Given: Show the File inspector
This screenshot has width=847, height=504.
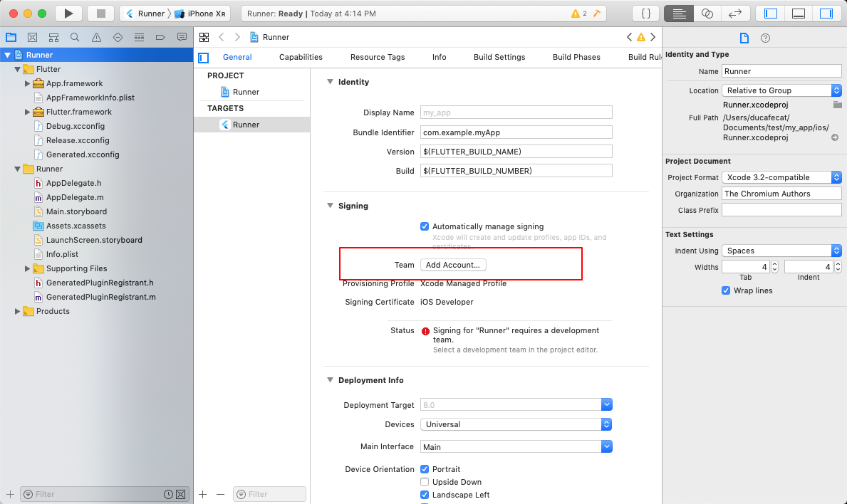Looking at the screenshot, I should 744,38.
